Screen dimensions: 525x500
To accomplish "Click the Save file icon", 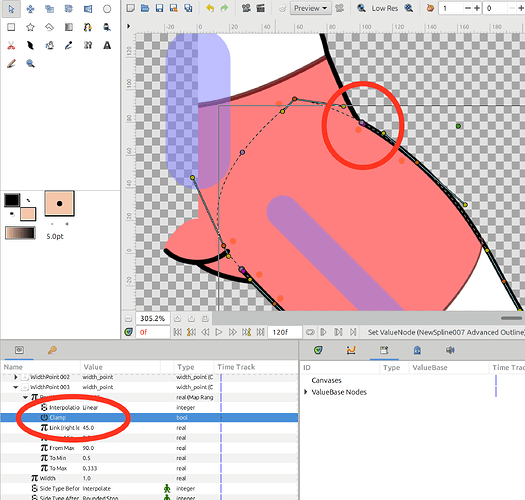I will [x=159, y=8].
